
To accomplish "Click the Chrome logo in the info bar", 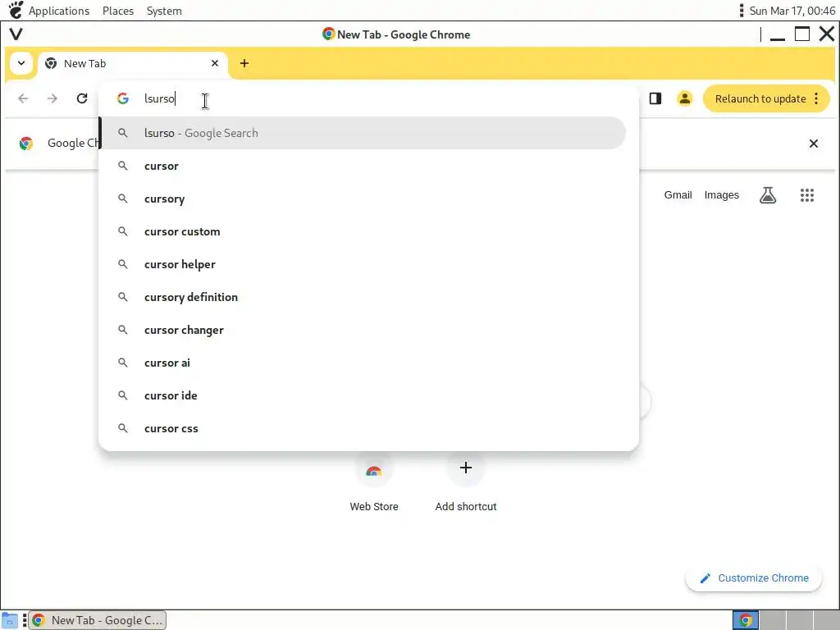I will (25, 144).
